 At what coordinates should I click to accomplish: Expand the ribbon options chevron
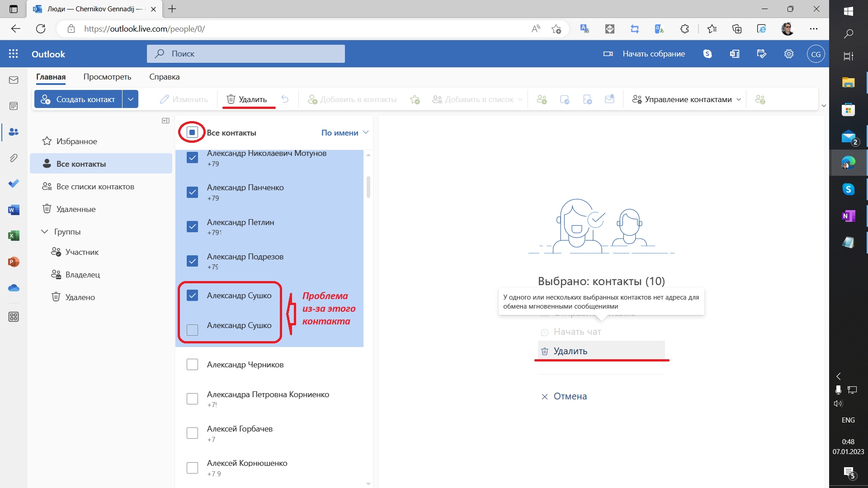(x=824, y=106)
